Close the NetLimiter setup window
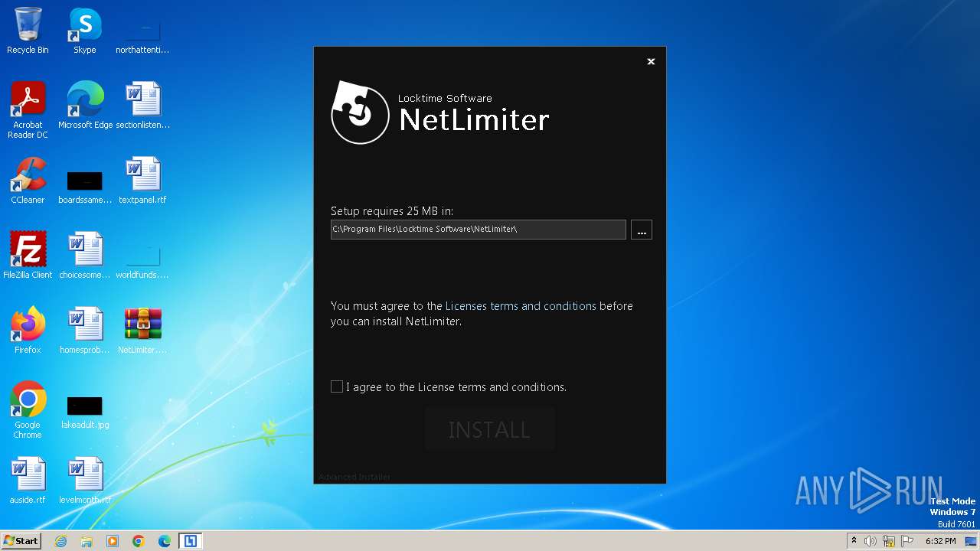The height and width of the screenshot is (551, 980). [x=651, y=61]
